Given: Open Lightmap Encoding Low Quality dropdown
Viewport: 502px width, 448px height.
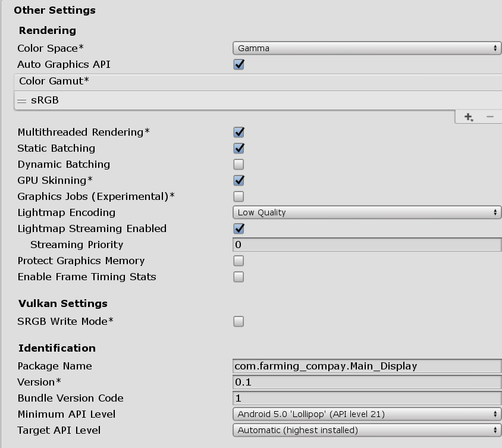Looking at the screenshot, I should [367, 212].
